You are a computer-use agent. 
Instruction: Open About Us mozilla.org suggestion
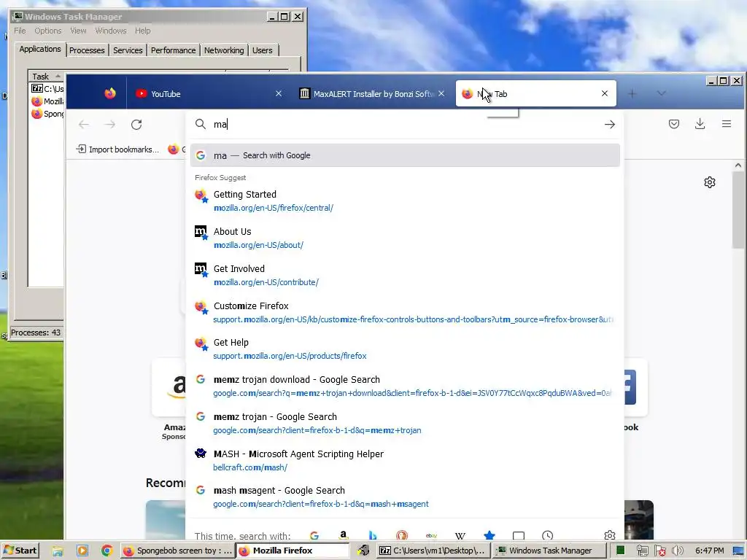(405, 238)
